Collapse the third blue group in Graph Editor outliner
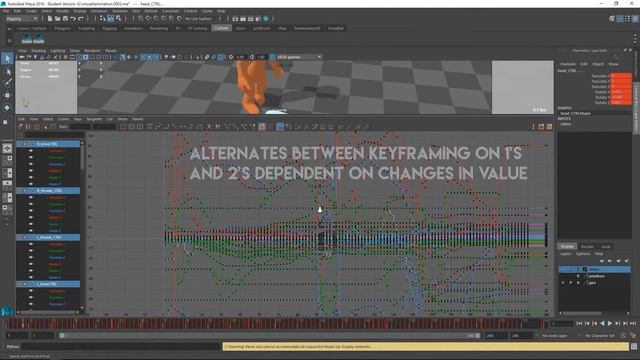This screenshot has width=640, height=360. 24,237
